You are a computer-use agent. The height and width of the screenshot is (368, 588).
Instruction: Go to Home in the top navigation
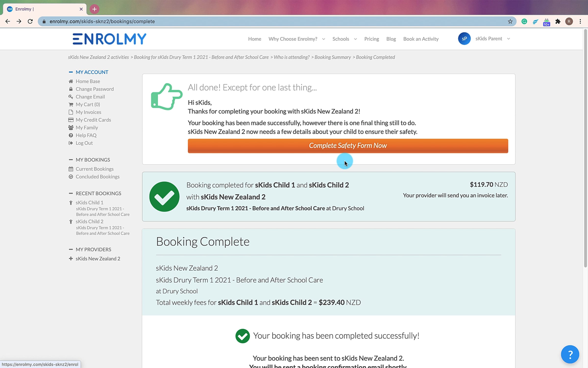[x=255, y=39]
